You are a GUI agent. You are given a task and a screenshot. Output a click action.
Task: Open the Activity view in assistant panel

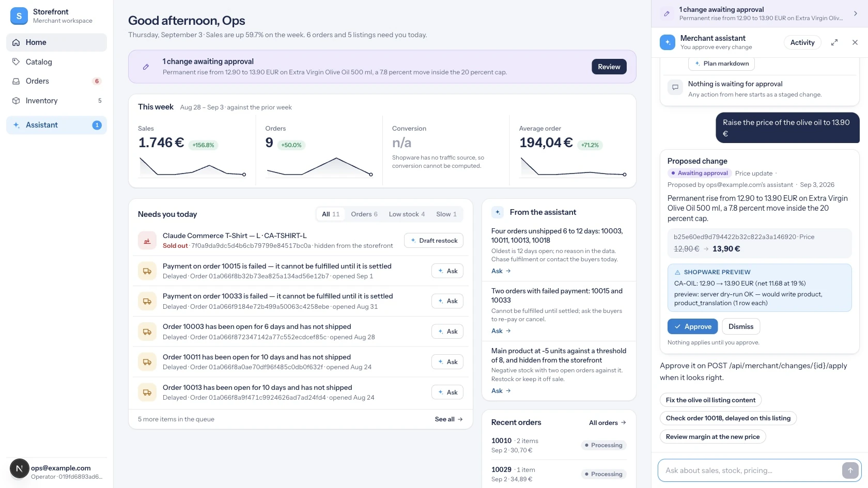click(x=802, y=42)
